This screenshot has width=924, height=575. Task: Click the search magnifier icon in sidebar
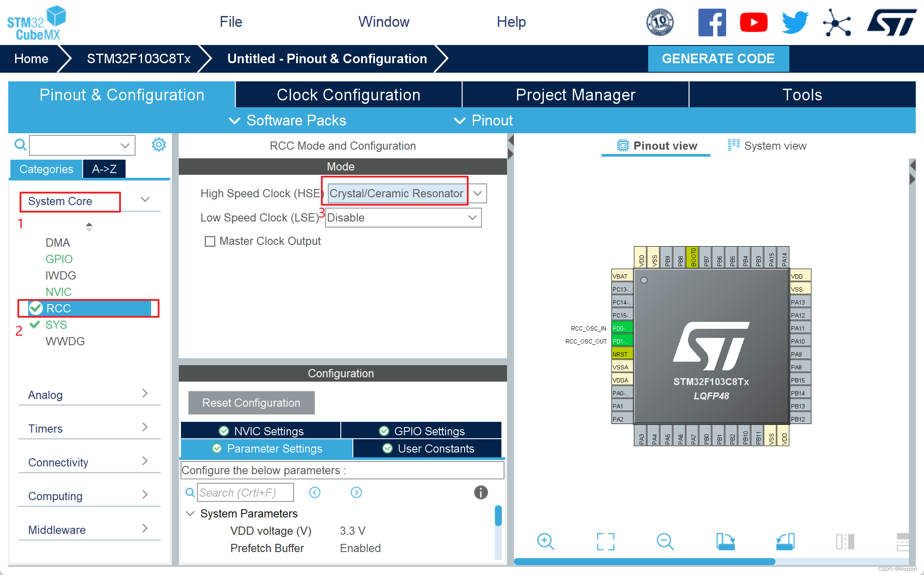pyautogui.click(x=21, y=145)
